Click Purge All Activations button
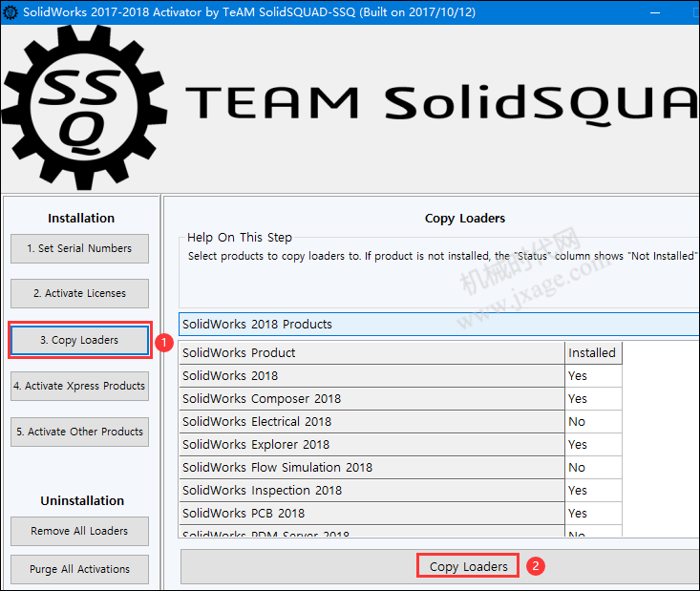The image size is (700, 591). click(x=79, y=569)
